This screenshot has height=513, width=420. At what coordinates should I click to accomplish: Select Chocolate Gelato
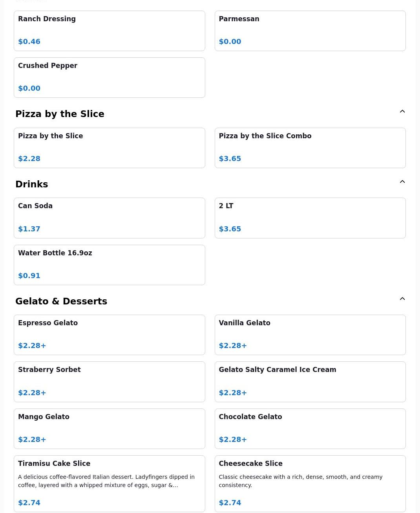(310, 429)
